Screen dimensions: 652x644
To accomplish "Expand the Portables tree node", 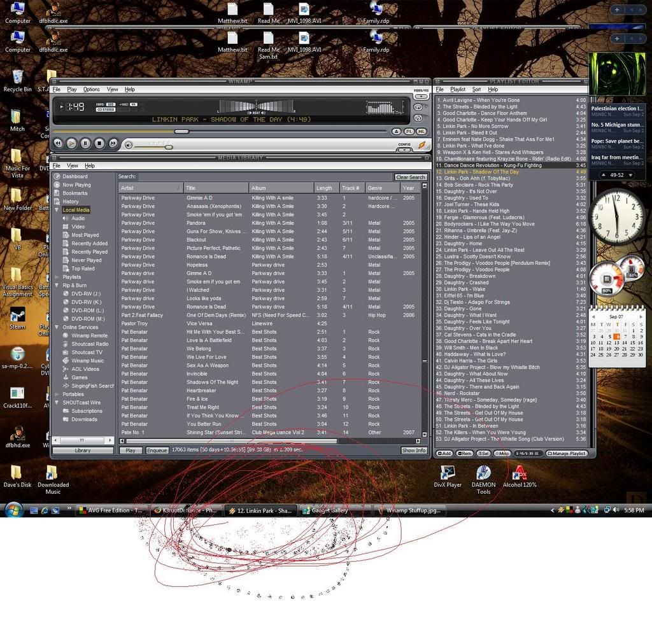I will (x=57, y=395).
